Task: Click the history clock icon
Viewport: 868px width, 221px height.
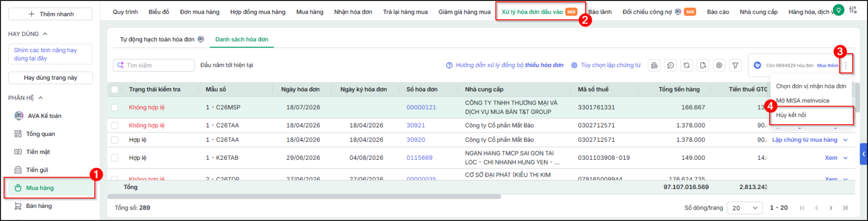Action: (x=671, y=66)
